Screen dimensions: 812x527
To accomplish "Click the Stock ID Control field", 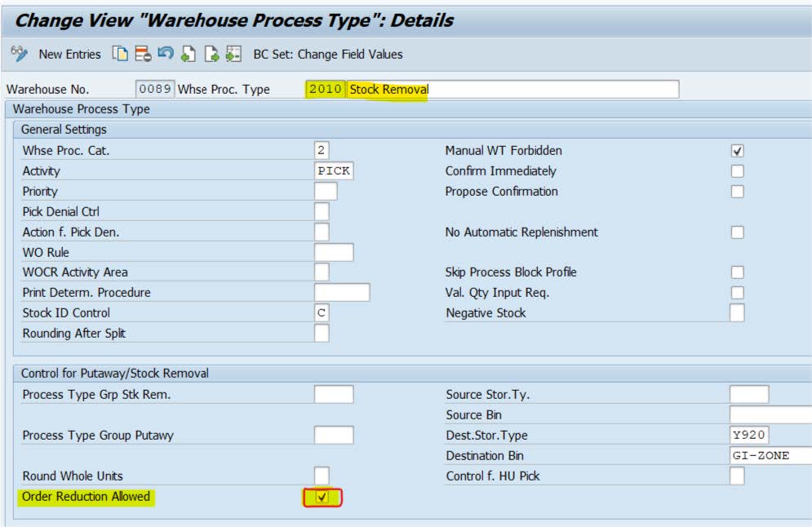I will click(322, 313).
